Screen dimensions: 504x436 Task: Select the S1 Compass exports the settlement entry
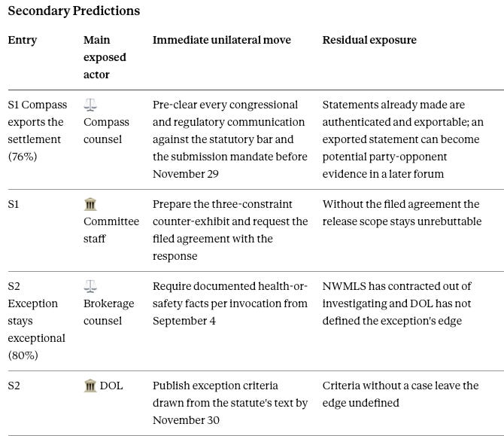(x=38, y=130)
